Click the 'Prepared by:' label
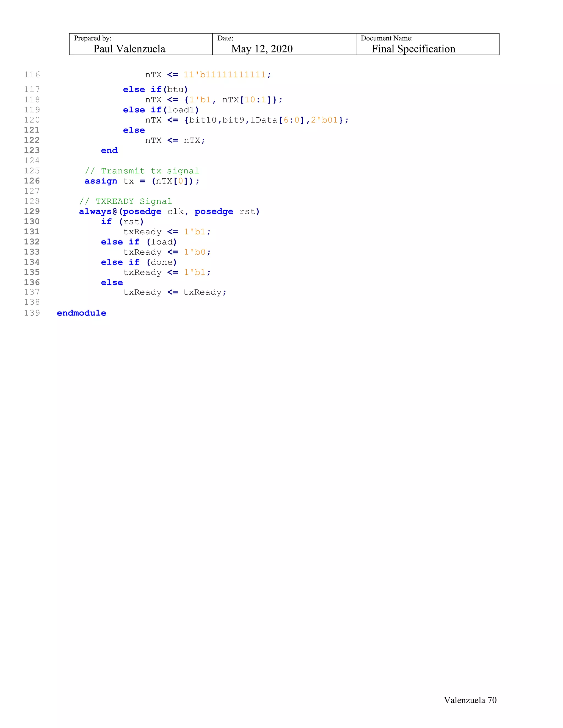Screen dimensions: 563x728 [93, 38]
